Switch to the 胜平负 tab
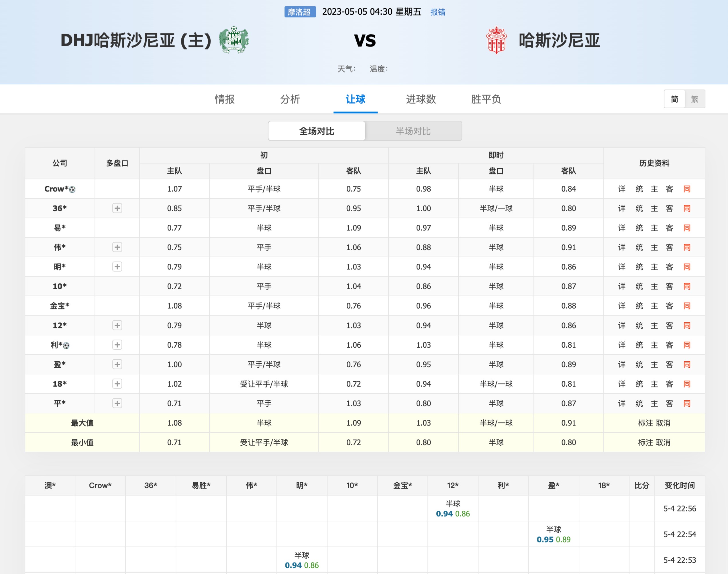 click(486, 99)
